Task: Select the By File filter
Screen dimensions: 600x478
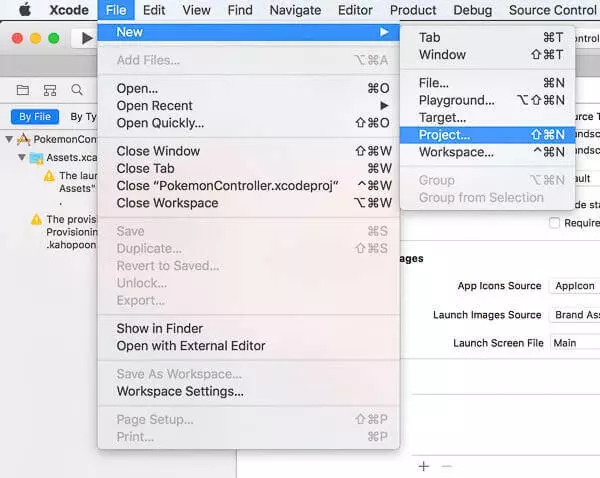Action: pos(34,116)
